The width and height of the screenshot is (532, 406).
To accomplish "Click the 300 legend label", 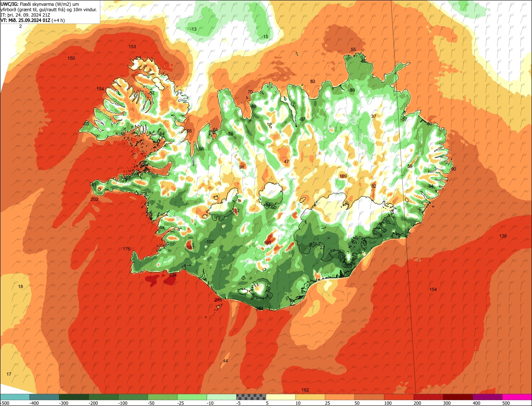I will tap(447, 403).
